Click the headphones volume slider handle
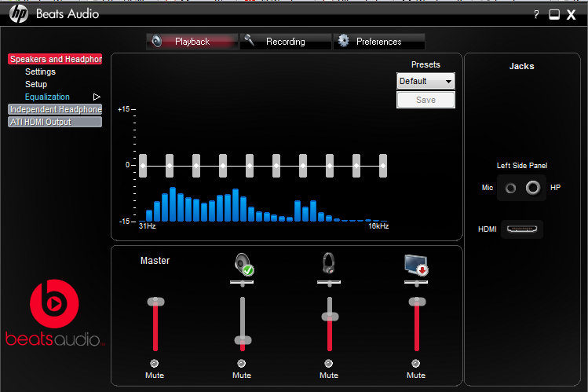This screenshot has width=588, height=392. (x=330, y=317)
